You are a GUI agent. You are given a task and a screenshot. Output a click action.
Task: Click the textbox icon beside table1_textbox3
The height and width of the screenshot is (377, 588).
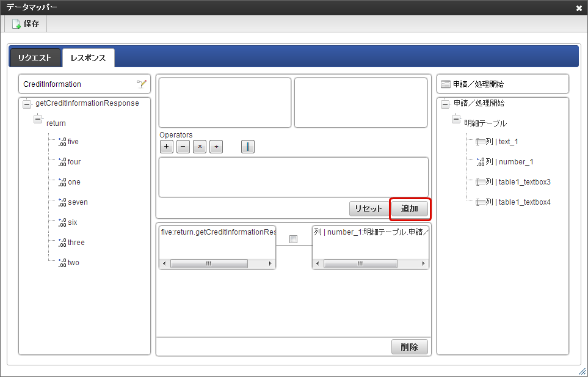click(x=481, y=182)
